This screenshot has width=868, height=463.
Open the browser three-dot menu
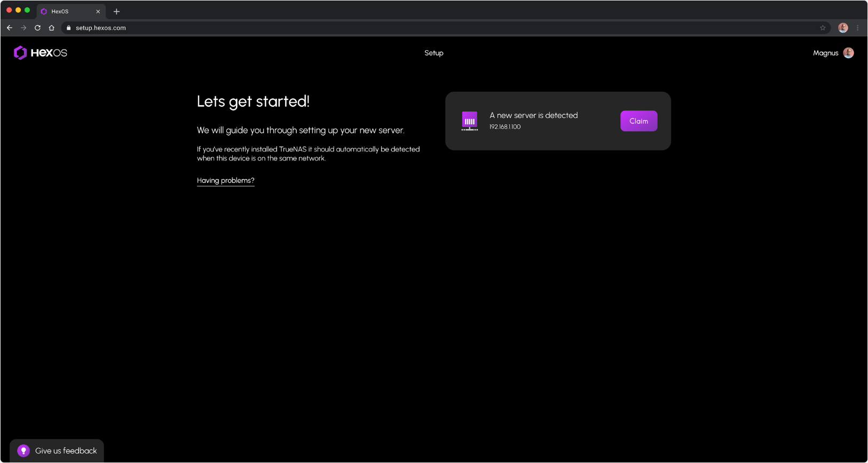(858, 28)
